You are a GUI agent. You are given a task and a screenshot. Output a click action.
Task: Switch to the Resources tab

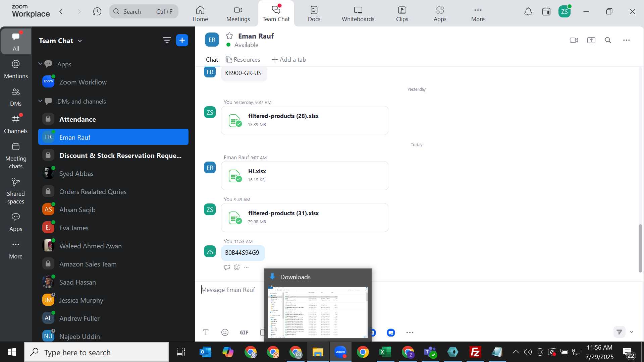tap(243, 60)
